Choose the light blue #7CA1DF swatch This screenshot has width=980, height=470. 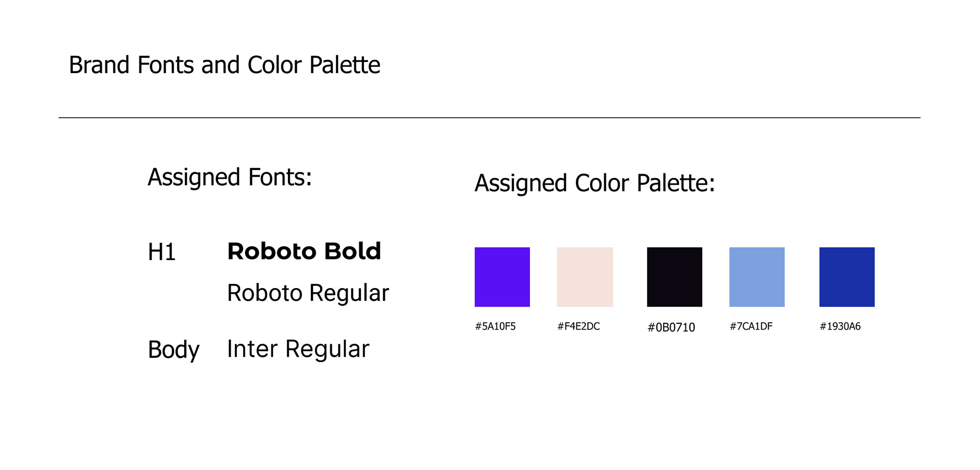tap(757, 277)
